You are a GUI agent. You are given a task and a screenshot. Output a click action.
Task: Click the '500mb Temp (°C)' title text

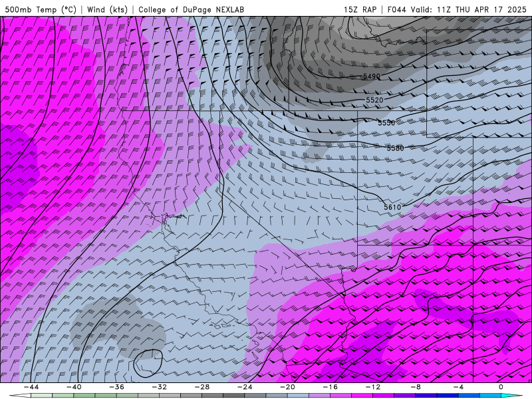41,10
